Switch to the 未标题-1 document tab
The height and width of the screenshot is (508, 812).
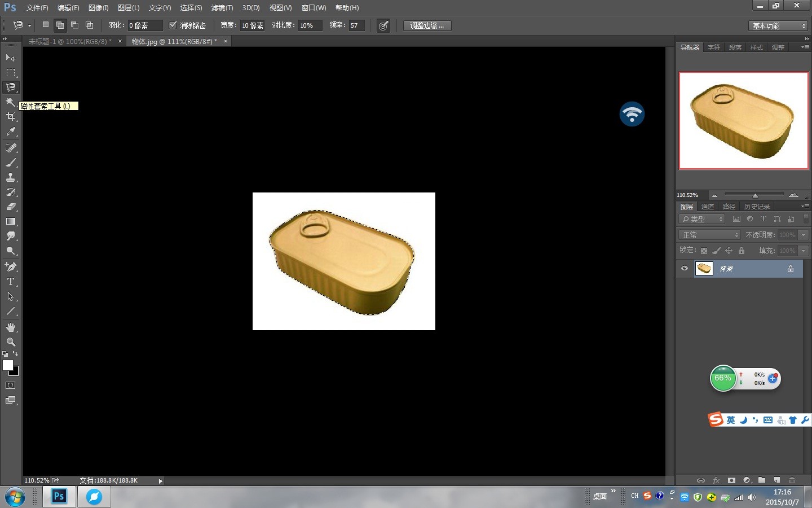coord(70,41)
